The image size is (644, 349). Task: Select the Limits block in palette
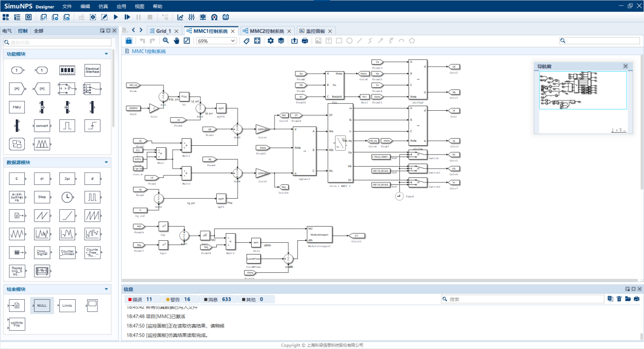coord(67,305)
